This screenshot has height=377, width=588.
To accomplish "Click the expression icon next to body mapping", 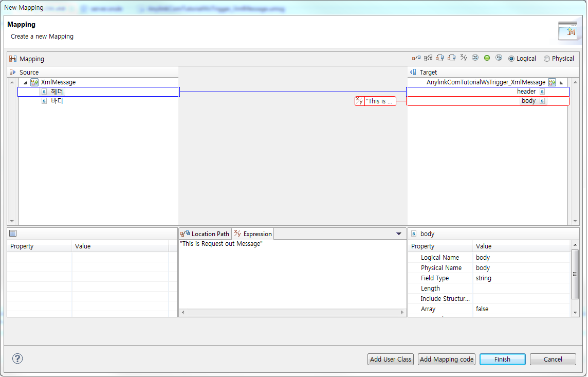I will 358,101.
